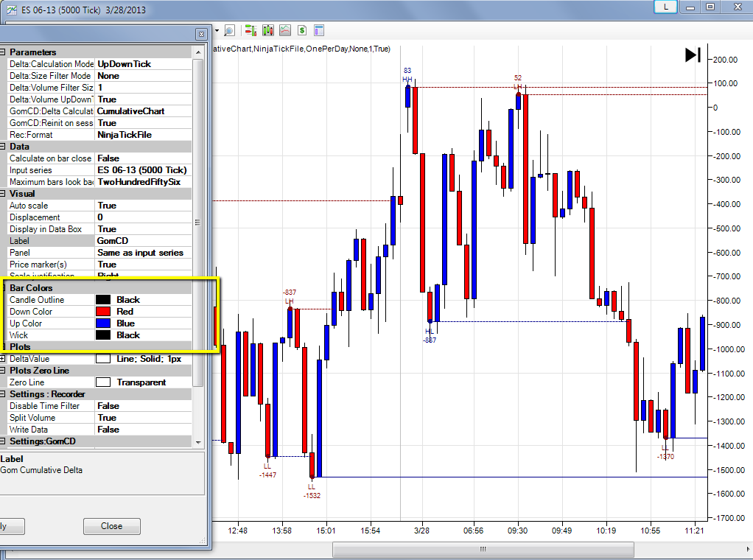Collapse the Data section
The width and height of the screenshot is (753, 560).
click(x=3, y=147)
